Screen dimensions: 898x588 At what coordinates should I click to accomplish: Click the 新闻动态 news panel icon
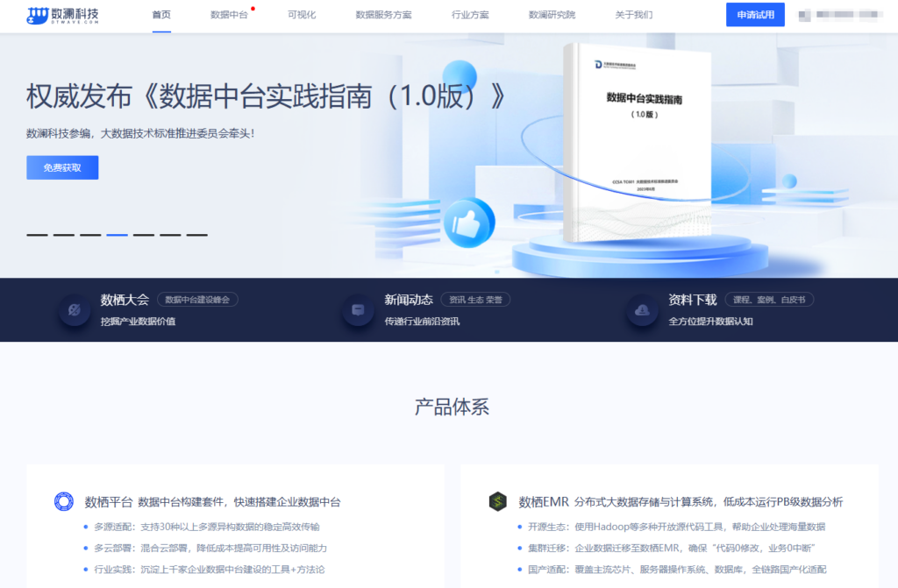click(356, 309)
